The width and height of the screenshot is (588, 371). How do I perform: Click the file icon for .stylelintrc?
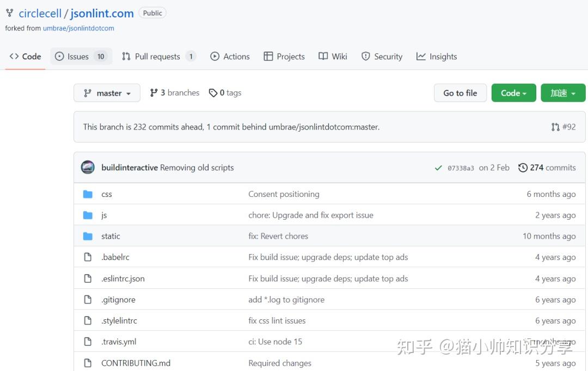[x=88, y=320]
